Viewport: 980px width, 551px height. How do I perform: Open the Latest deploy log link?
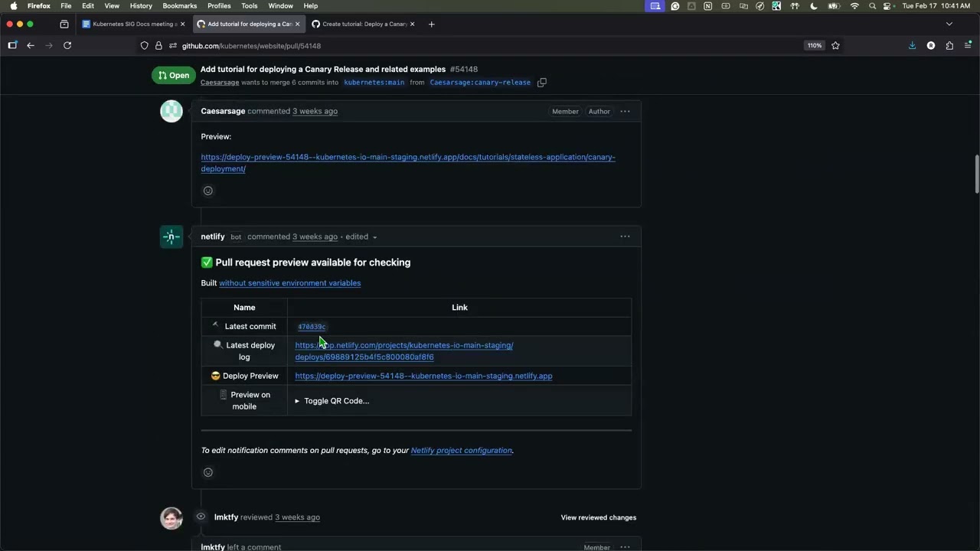(x=404, y=351)
